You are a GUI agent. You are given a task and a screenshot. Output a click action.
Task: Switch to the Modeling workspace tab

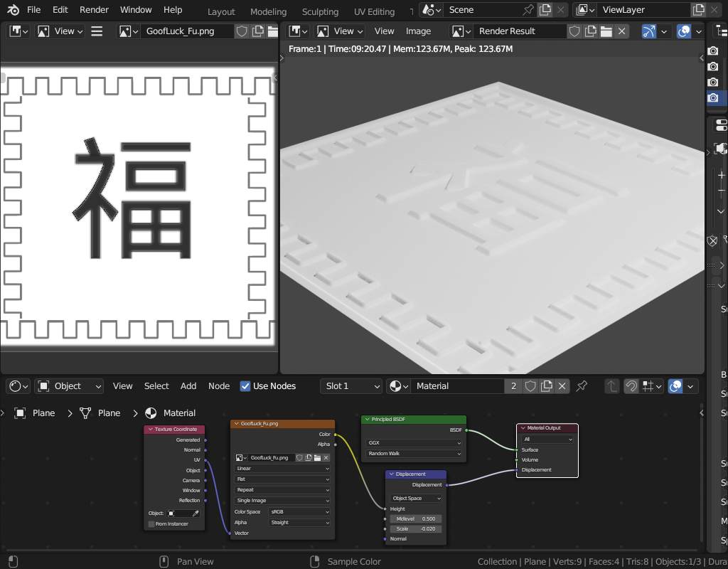tap(268, 11)
